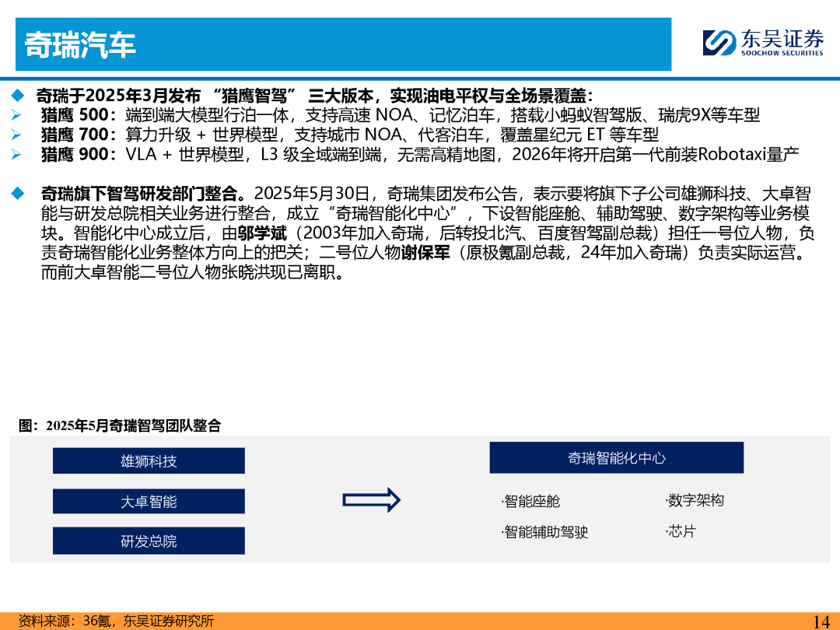The height and width of the screenshot is (630, 840).
Task: Select the ·智能座舱 item
Action: pos(530,502)
